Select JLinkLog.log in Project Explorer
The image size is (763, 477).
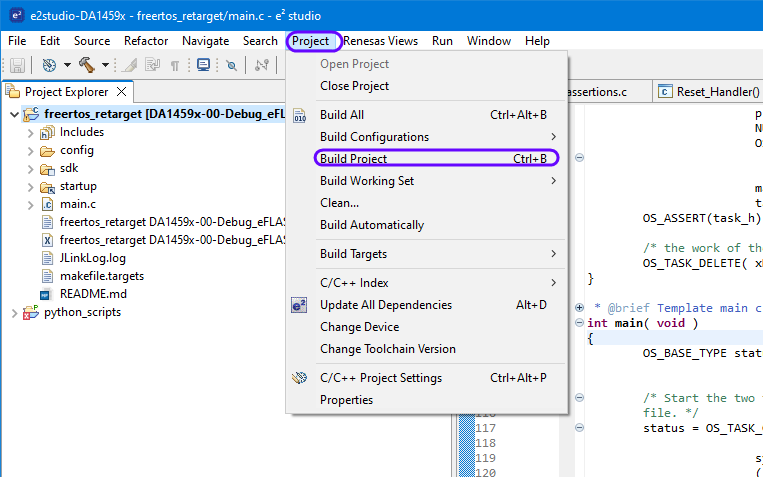[x=92, y=258]
